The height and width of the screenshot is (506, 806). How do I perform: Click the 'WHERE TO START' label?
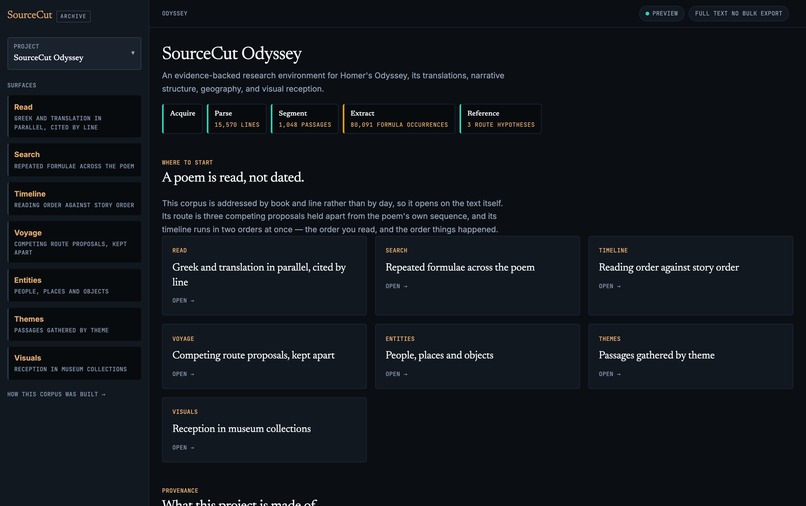[187, 162]
